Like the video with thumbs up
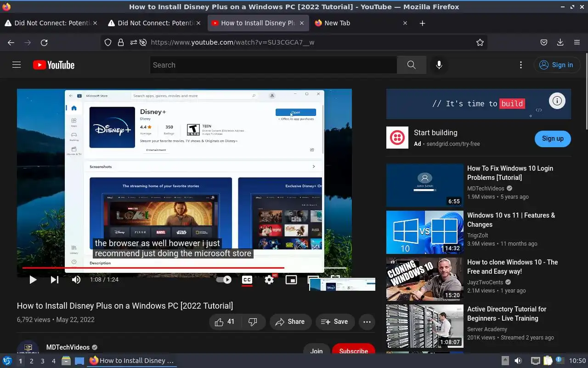 point(225,322)
